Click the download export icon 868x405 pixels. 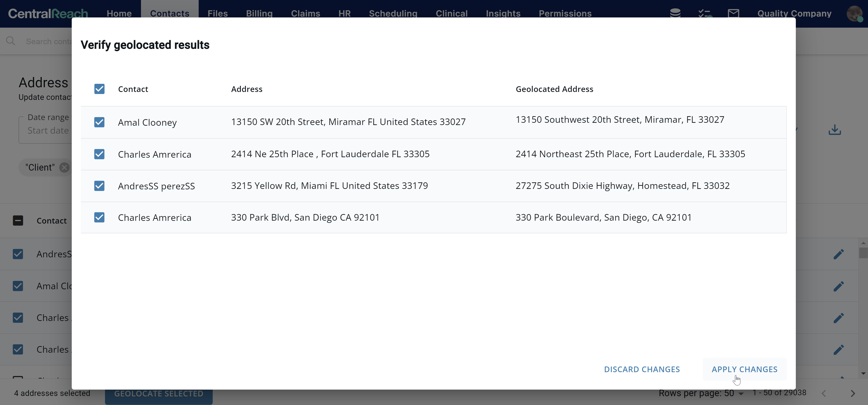pos(835,130)
